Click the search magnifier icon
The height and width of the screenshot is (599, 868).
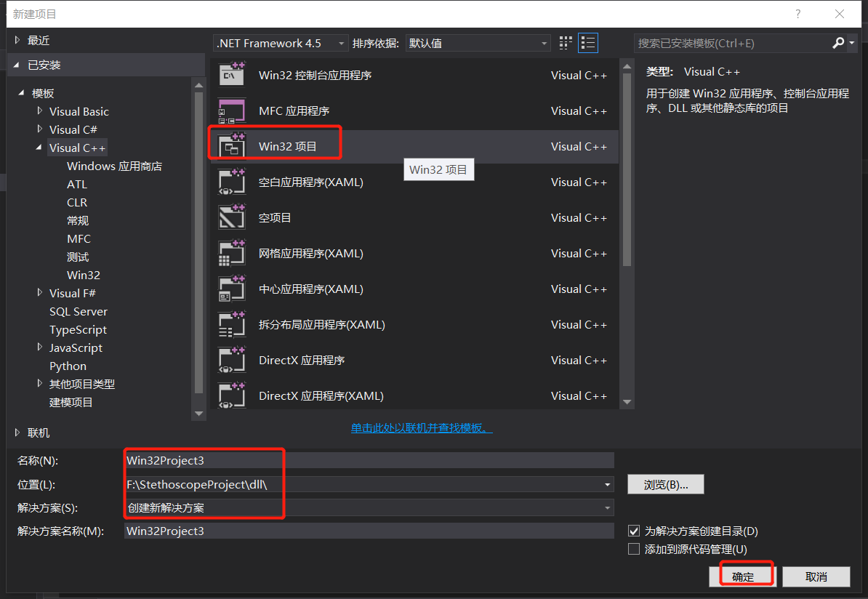pos(837,43)
